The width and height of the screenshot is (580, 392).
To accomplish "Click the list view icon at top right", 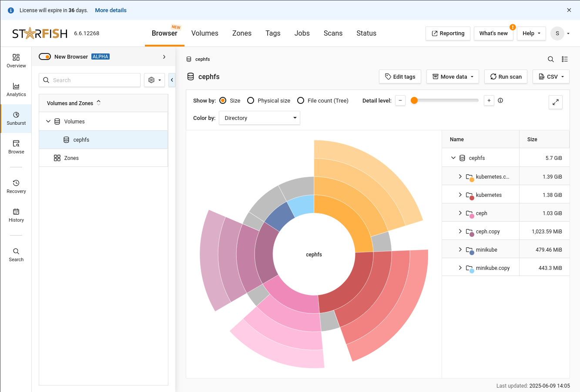I will pyautogui.click(x=565, y=59).
